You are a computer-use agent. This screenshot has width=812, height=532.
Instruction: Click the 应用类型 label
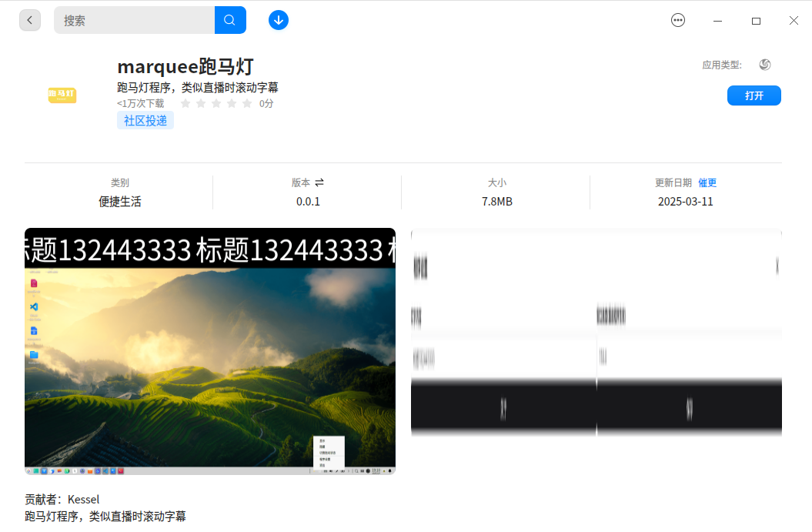722,65
